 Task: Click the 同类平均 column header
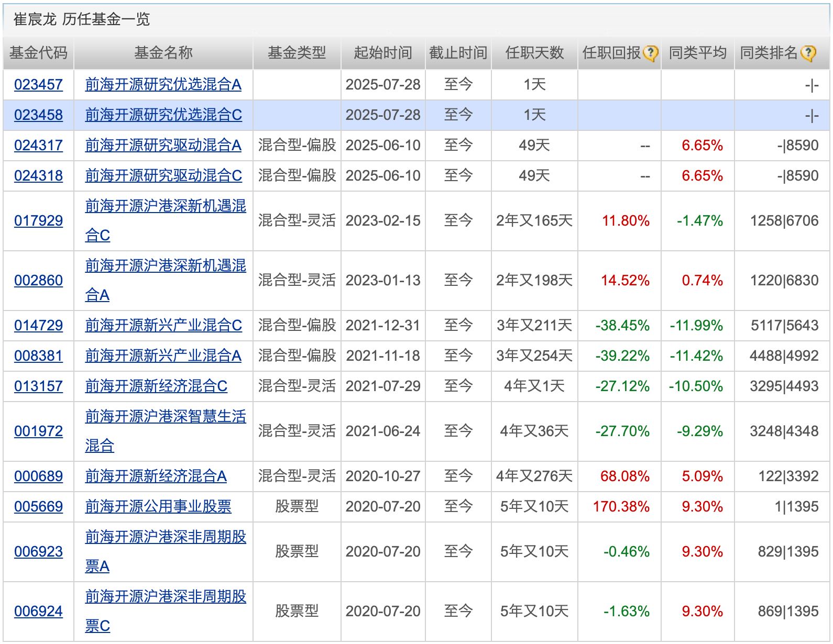coord(698,53)
